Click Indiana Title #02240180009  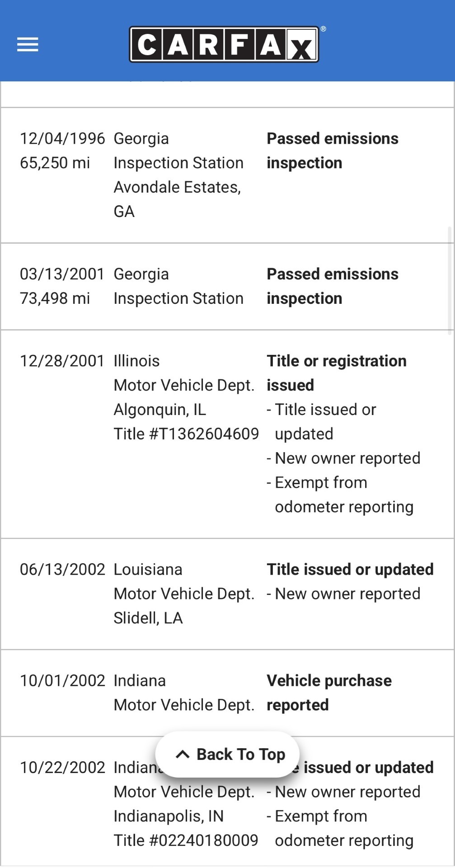[x=186, y=840]
